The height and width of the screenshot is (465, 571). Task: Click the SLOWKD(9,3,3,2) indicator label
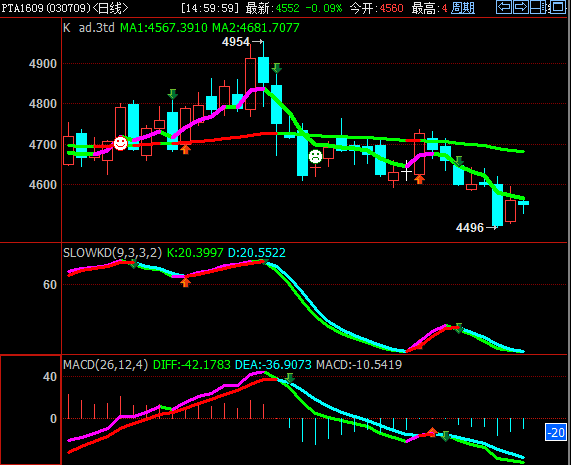112,253
